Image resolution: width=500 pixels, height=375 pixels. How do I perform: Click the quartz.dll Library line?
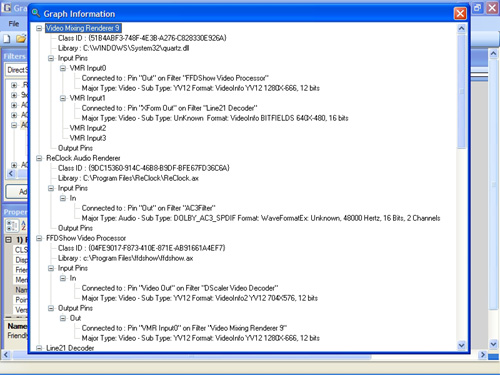(124, 48)
